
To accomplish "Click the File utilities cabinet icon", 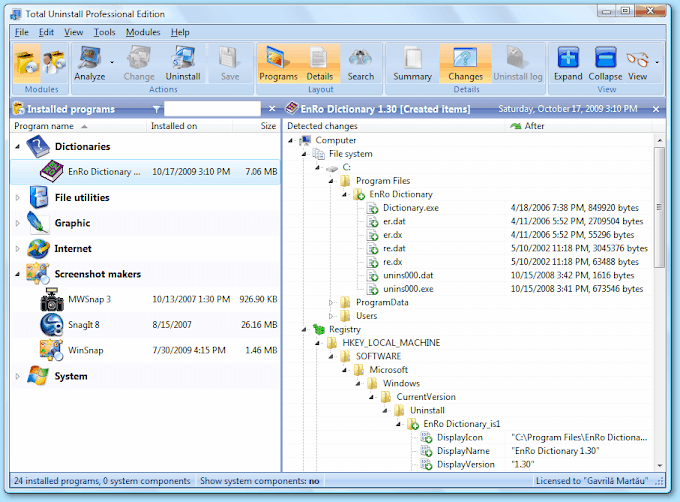I will [x=39, y=197].
